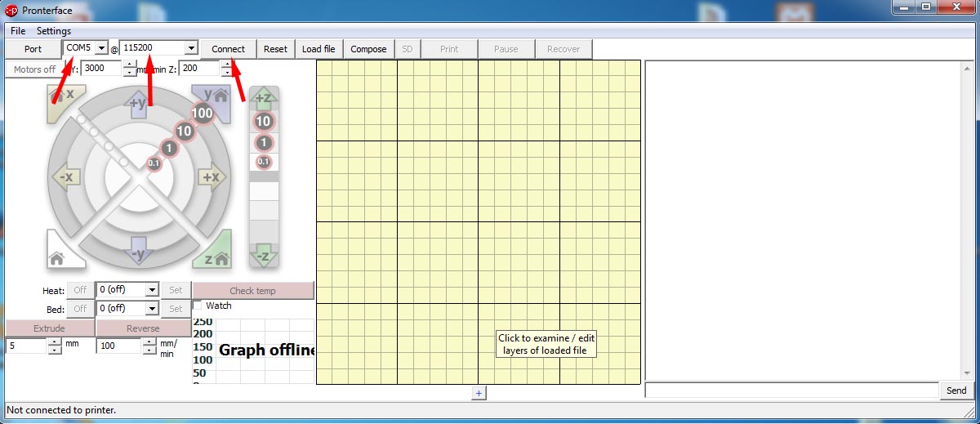Toggle the hotend Heat Off button
The width and height of the screenshot is (980, 424).
click(x=80, y=290)
